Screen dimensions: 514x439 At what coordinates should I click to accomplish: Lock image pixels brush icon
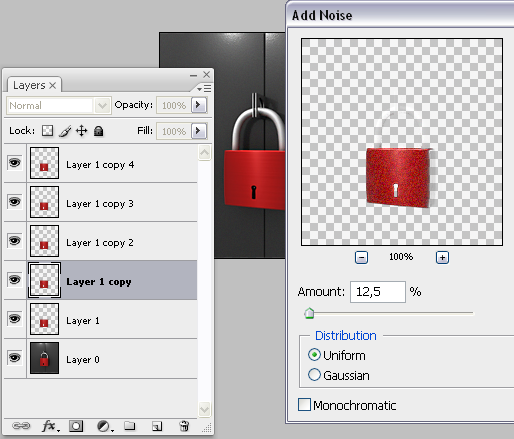(x=65, y=131)
